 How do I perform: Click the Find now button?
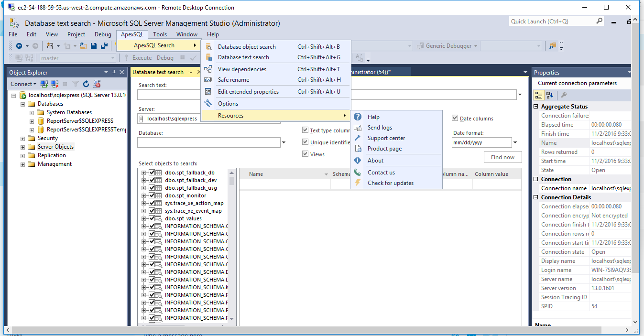(x=502, y=157)
